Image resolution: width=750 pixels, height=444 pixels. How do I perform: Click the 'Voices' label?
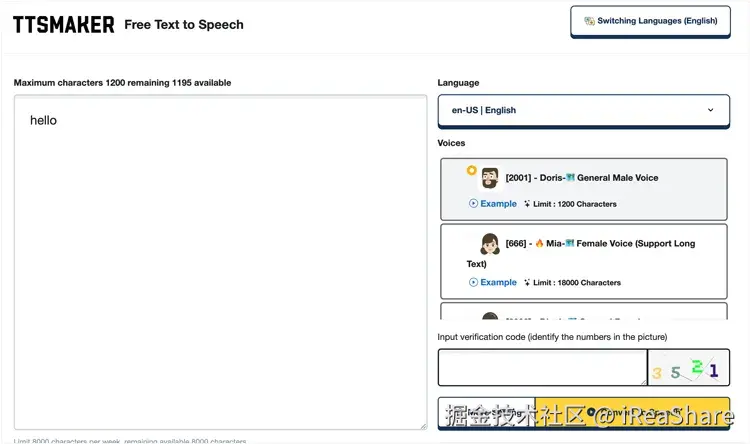[451, 143]
